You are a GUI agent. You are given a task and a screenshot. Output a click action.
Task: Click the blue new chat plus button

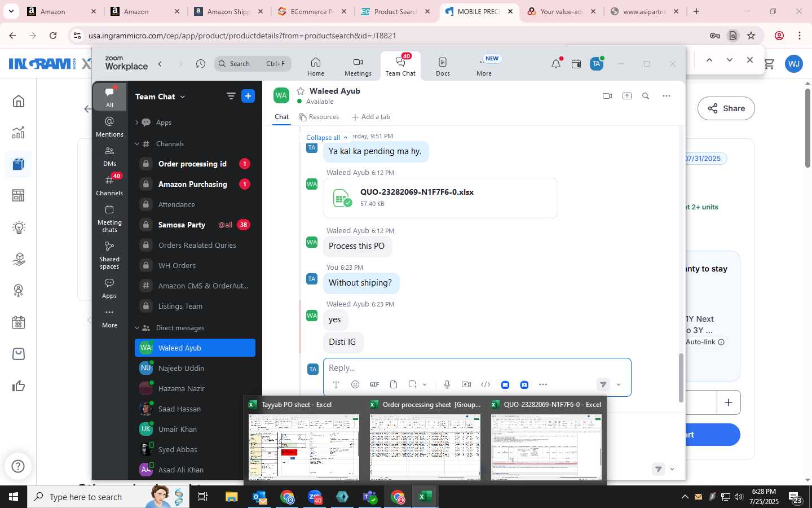point(248,96)
